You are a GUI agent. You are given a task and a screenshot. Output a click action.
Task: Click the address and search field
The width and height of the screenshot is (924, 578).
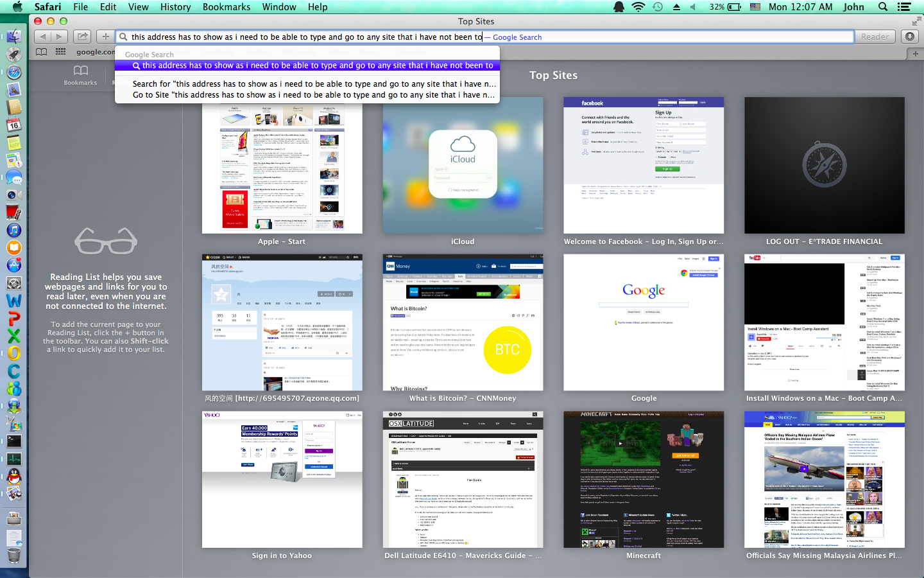[485, 37]
